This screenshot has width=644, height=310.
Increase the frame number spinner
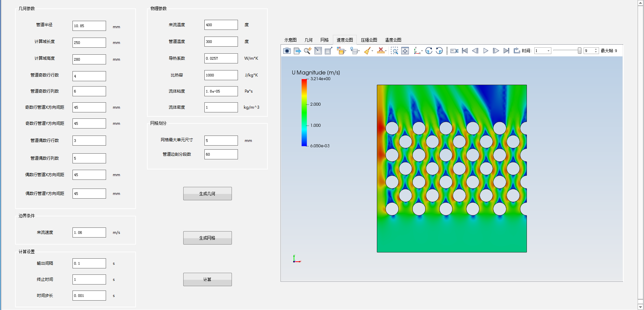coord(596,49)
